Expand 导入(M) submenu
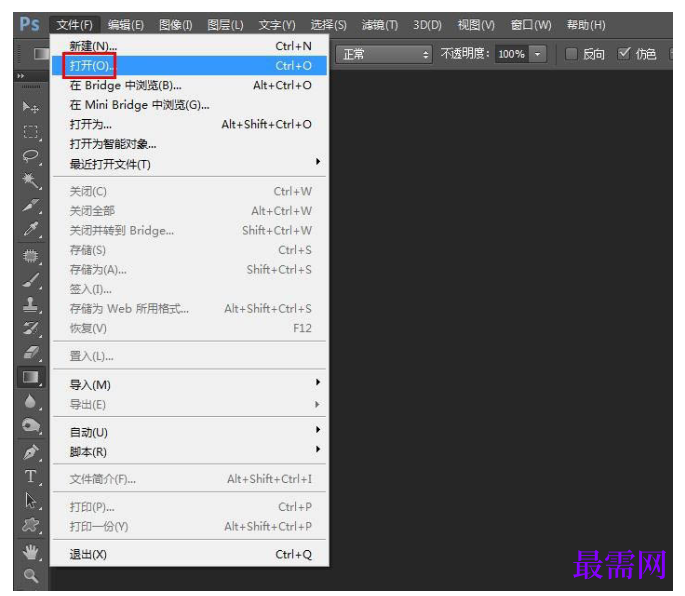 tap(189, 385)
